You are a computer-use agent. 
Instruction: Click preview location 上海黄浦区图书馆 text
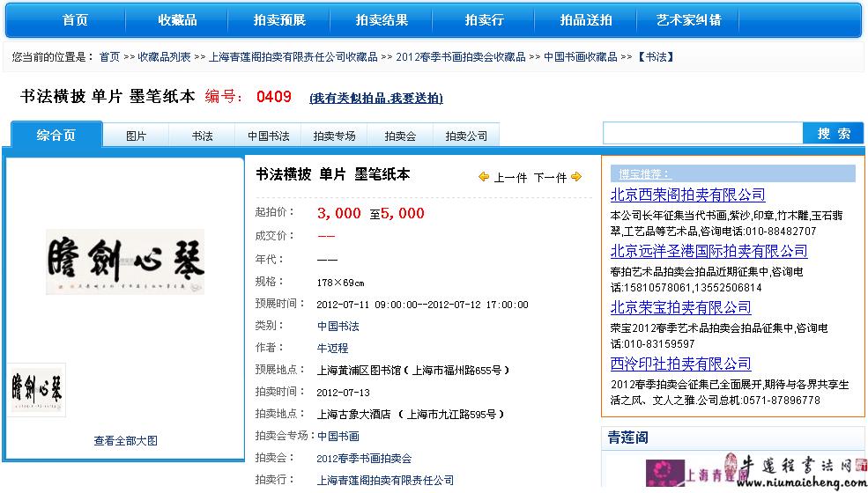pos(360,370)
